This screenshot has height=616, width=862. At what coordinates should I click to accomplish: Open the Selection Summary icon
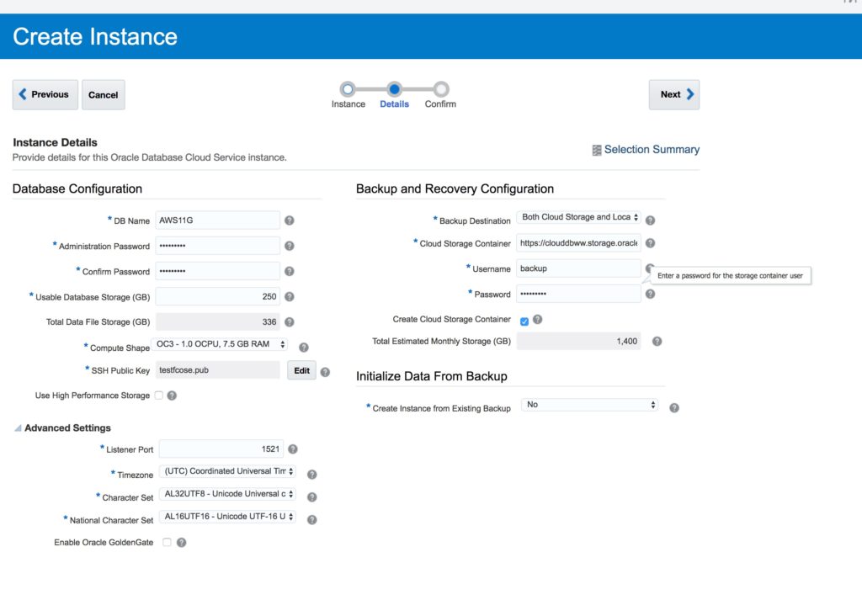(597, 150)
